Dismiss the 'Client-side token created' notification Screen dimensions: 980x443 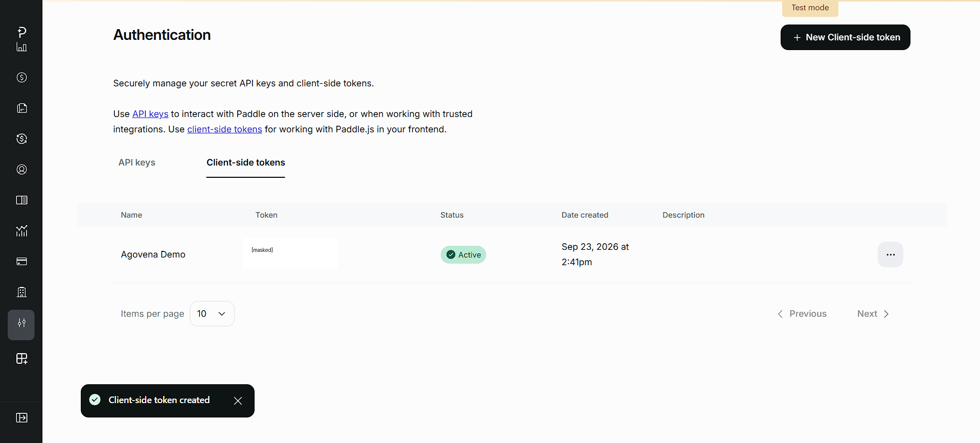[238, 401]
